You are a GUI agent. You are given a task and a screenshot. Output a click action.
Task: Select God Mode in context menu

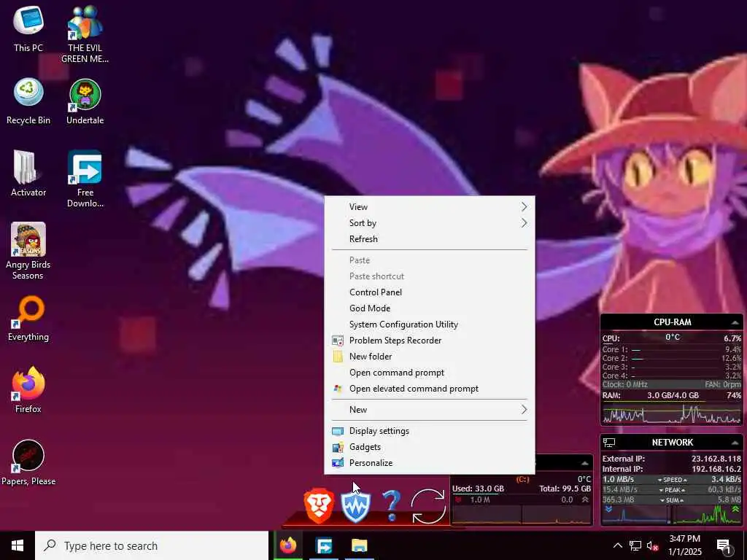tap(429, 308)
